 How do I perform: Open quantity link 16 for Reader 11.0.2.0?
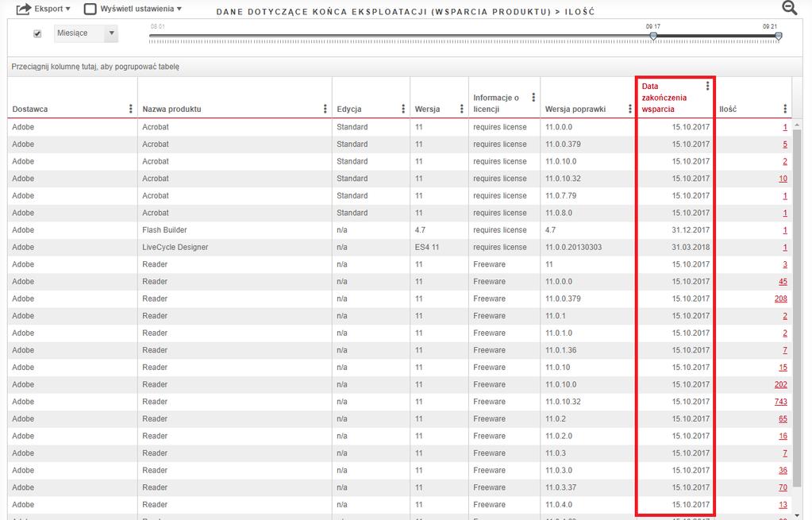coord(783,436)
